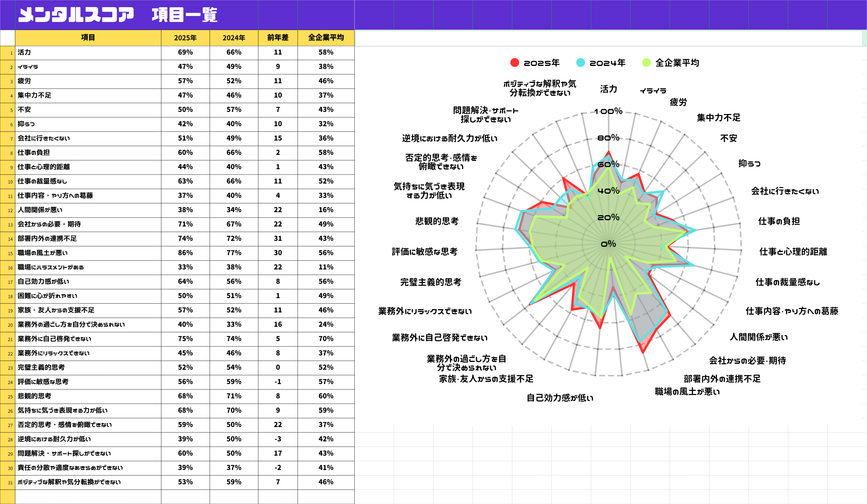This screenshot has width=867, height=504.
Task: Click 責任の分散や適度なあきらめができない cell
Action: point(88,468)
